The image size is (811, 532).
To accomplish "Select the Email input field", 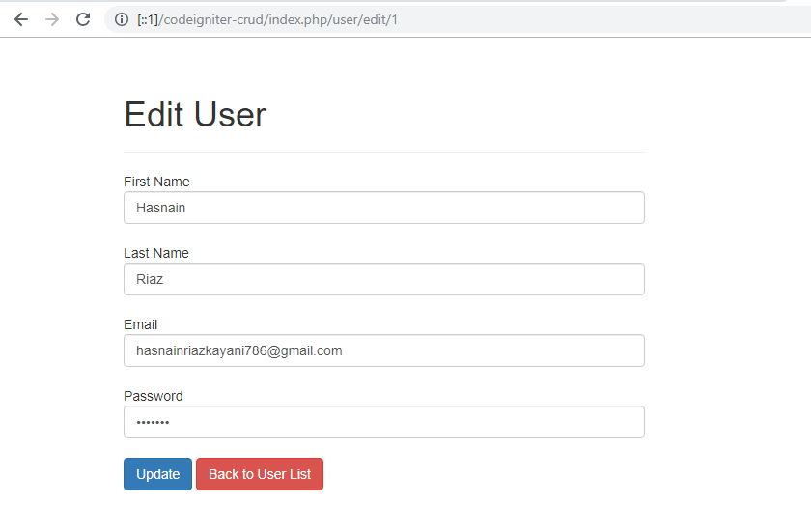I will 384,350.
